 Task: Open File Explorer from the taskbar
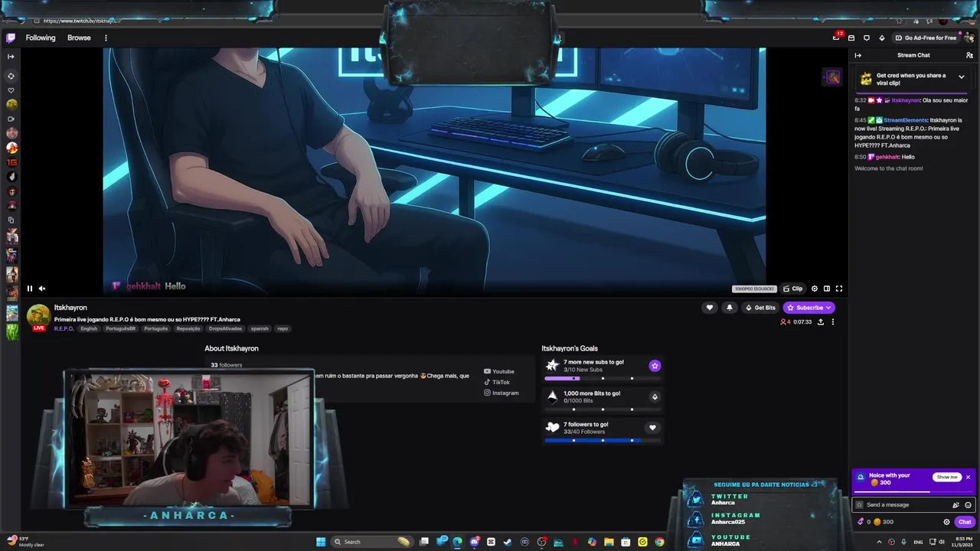point(609,542)
